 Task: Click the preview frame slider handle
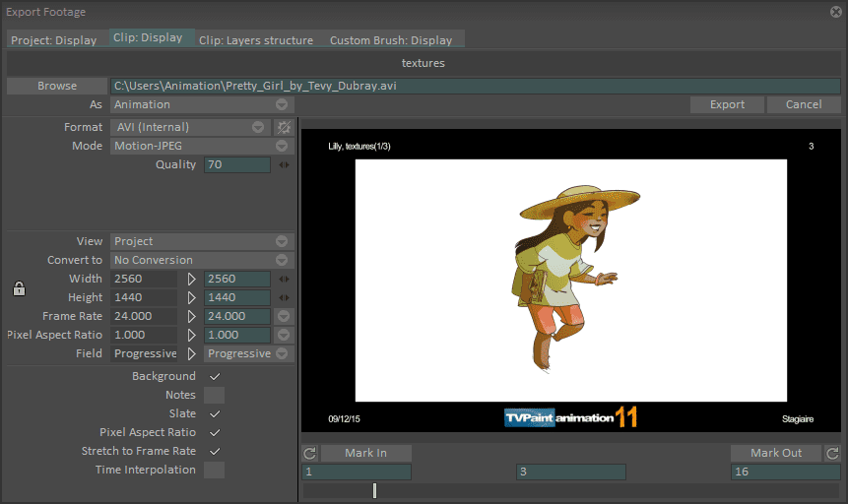coord(375,490)
